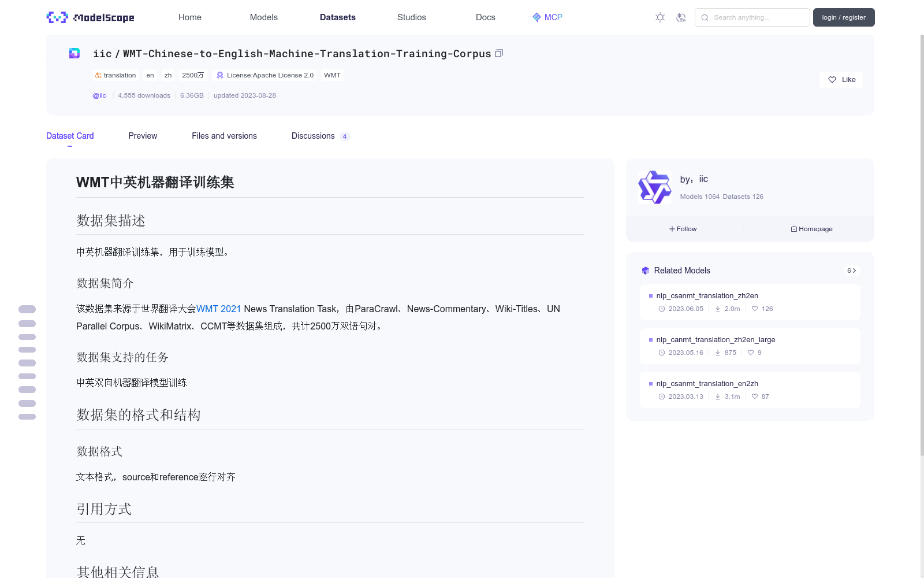Image resolution: width=924 pixels, height=578 pixels.
Task: Open the iic organization avatar
Action: 654,187
